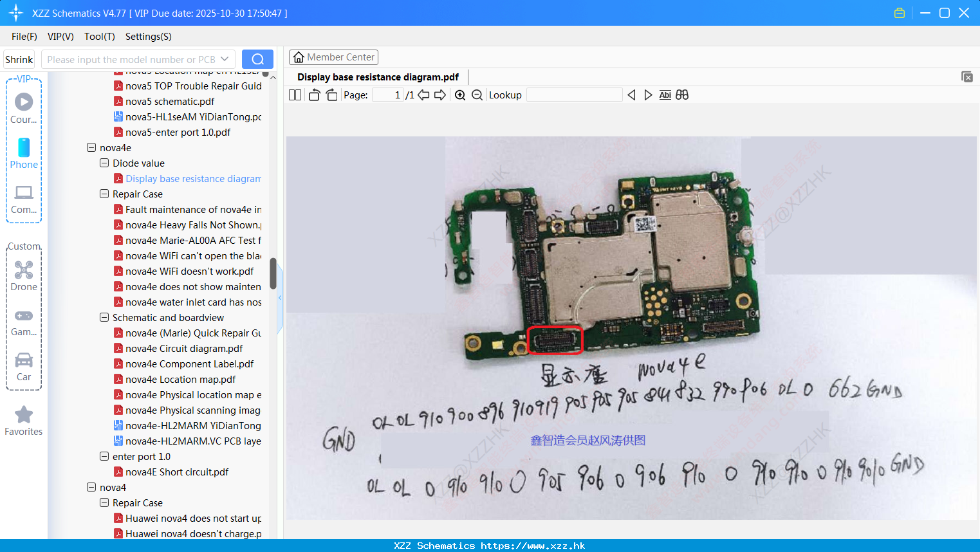This screenshot has height=552, width=980.
Task: Click the Lookup text field
Action: [x=574, y=95]
